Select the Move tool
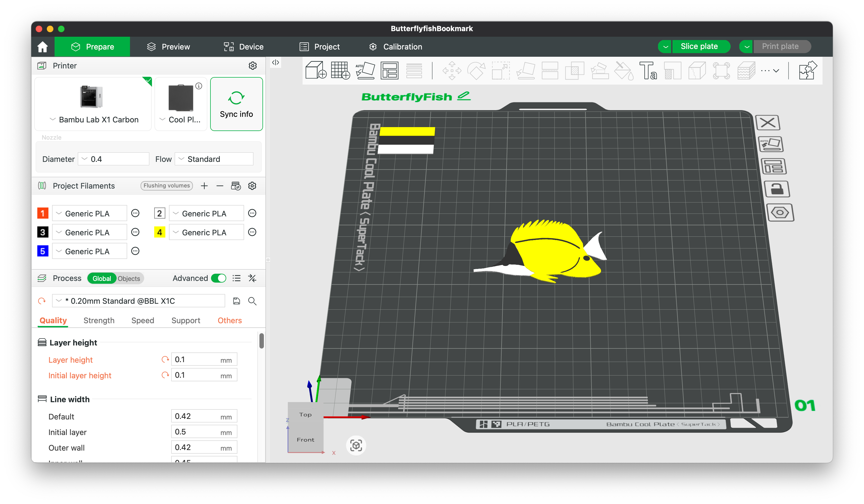 tap(452, 71)
